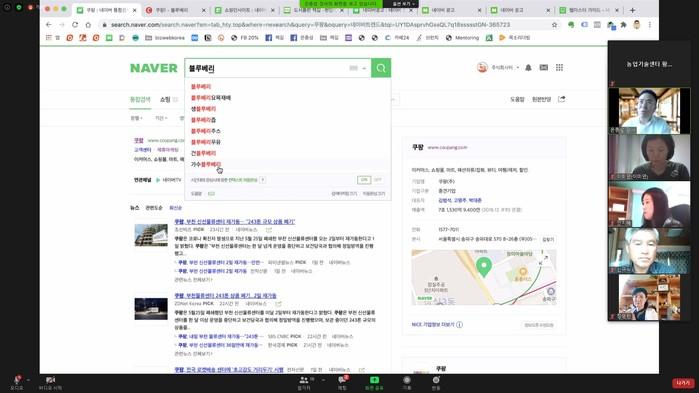Image resolution: width=699 pixels, height=393 pixels.
Task: Turn autocomplete context OFF
Action: click(x=378, y=180)
